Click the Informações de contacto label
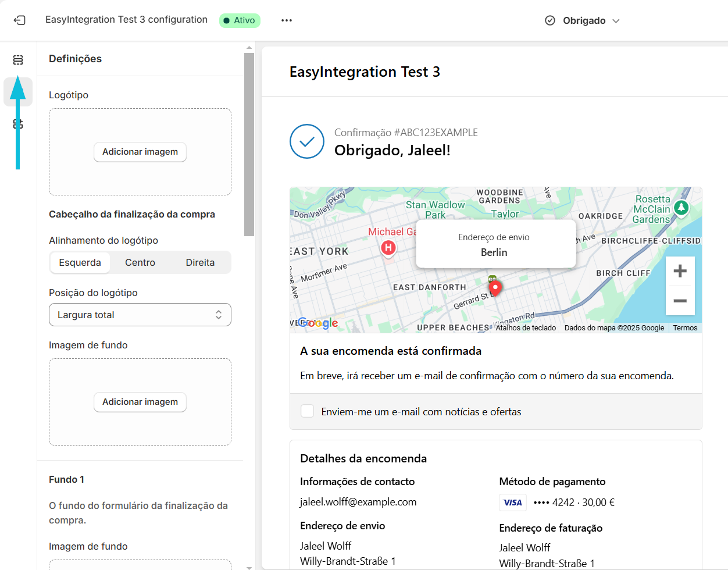Screen dimensions: 728x570 click(358, 482)
